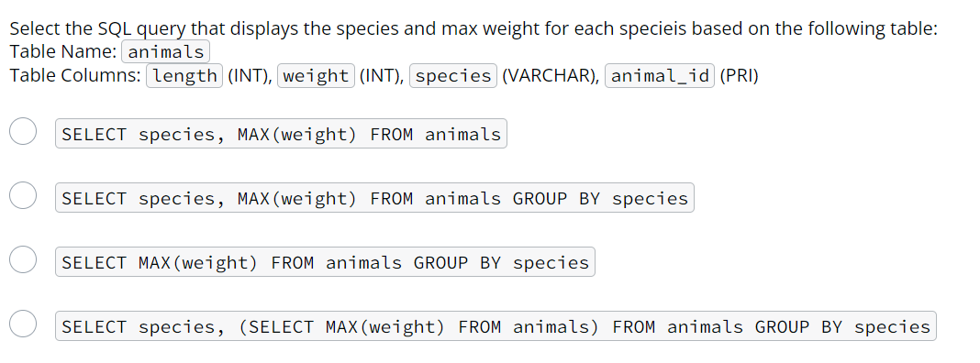Click the question sentence starting 'Select the SQL query'
This screenshot has width=980, height=363.
[x=473, y=28]
